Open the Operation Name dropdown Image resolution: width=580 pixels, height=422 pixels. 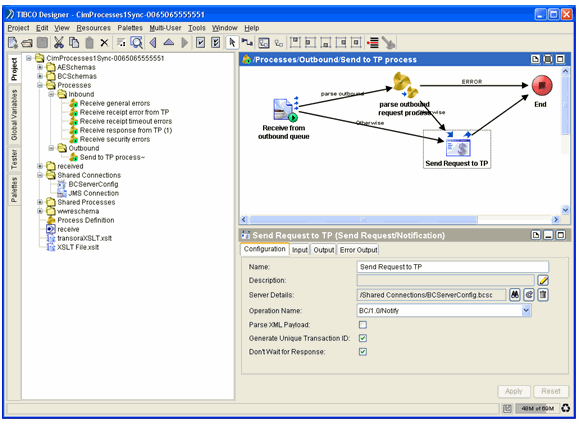tap(526, 311)
